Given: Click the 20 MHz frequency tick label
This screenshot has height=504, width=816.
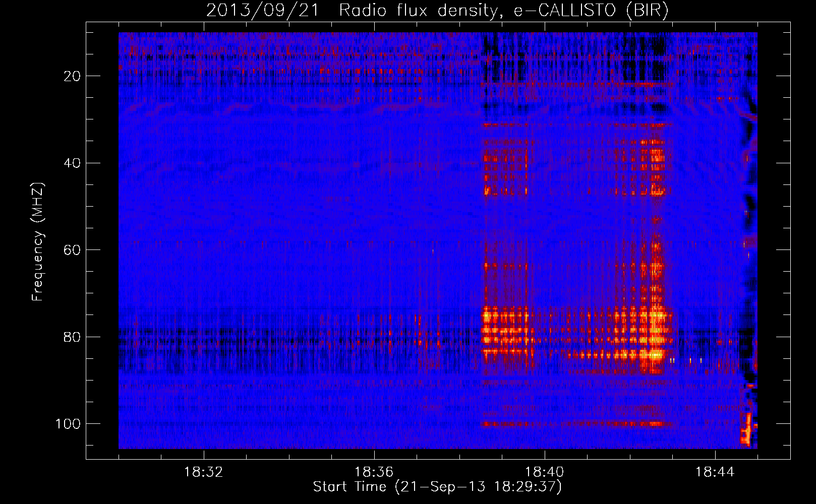Looking at the screenshot, I should click(73, 76).
